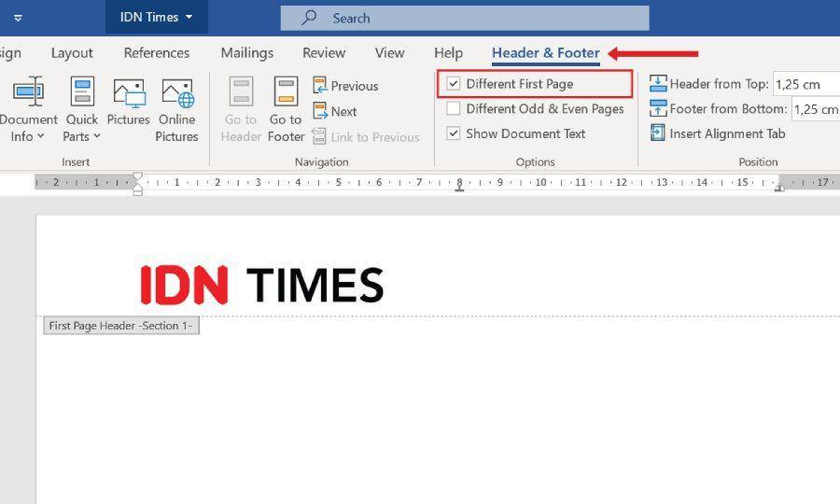840x504 pixels.
Task: Open the References tab
Action: (x=157, y=53)
